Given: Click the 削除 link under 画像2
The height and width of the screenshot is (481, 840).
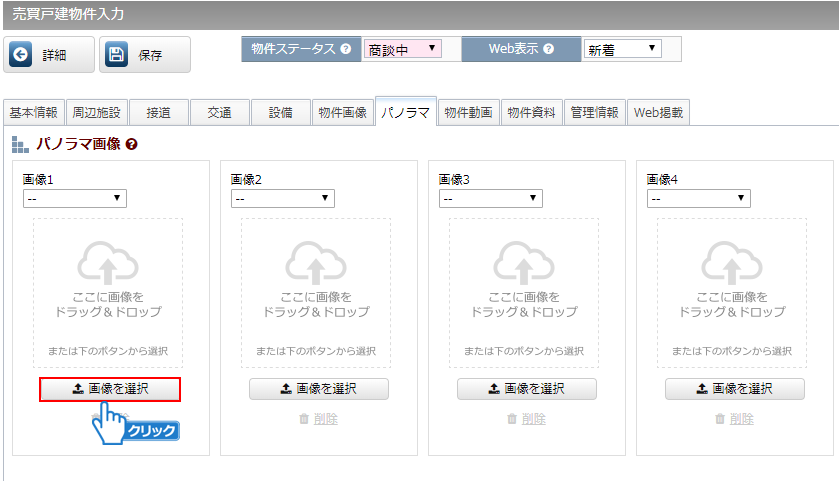Looking at the screenshot, I should (318, 419).
